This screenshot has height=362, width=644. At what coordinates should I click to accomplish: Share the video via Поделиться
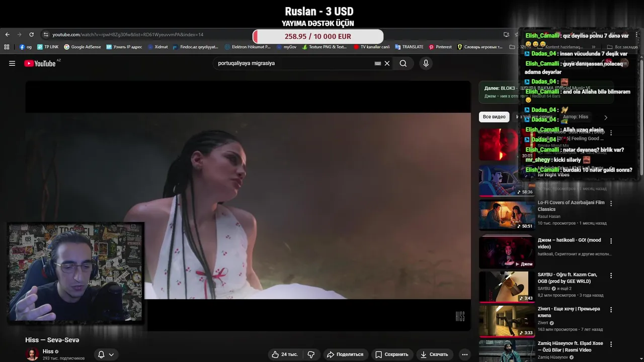pyautogui.click(x=345, y=354)
